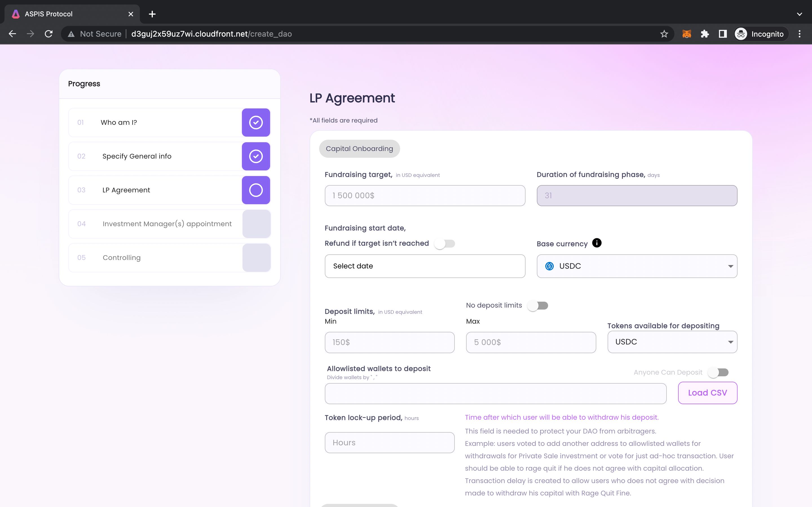Click the Select date field for fundraising start
This screenshot has height=507, width=812.
[x=425, y=266]
